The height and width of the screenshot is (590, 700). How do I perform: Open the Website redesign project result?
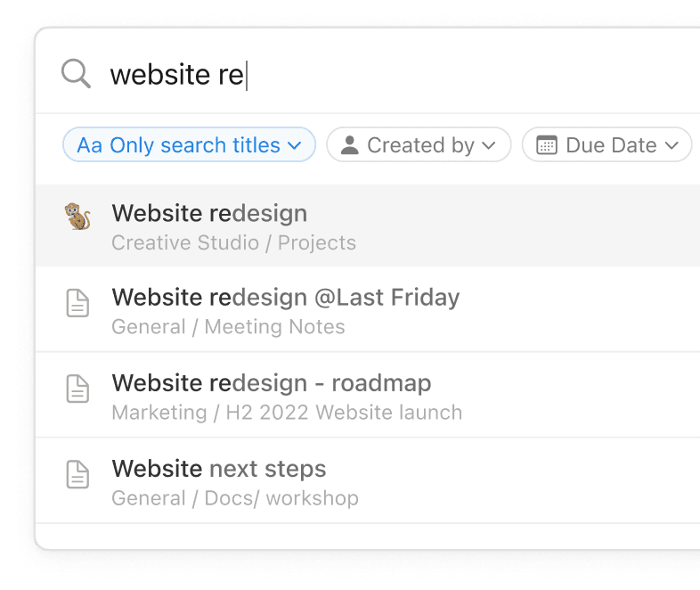(x=209, y=214)
